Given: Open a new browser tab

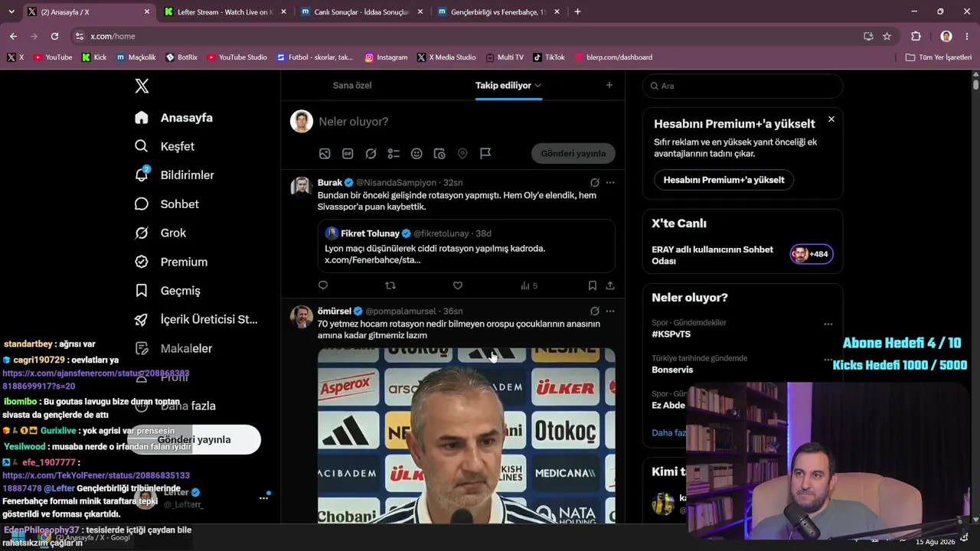Looking at the screenshot, I should tap(577, 11).
